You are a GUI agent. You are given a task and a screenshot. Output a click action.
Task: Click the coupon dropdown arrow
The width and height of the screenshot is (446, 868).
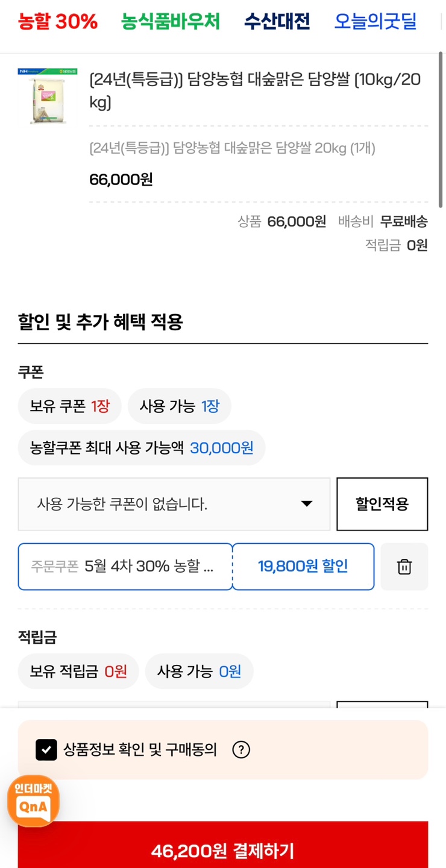[307, 504]
